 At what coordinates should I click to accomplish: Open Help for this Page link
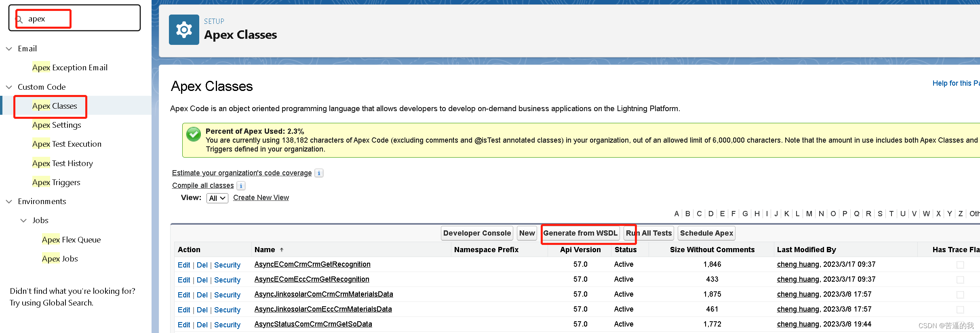tap(956, 83)
